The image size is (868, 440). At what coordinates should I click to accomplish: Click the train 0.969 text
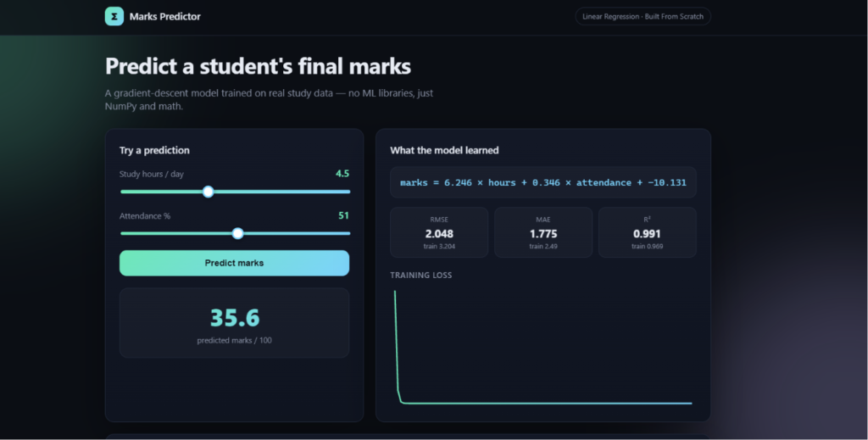click(x=647, y=247)
